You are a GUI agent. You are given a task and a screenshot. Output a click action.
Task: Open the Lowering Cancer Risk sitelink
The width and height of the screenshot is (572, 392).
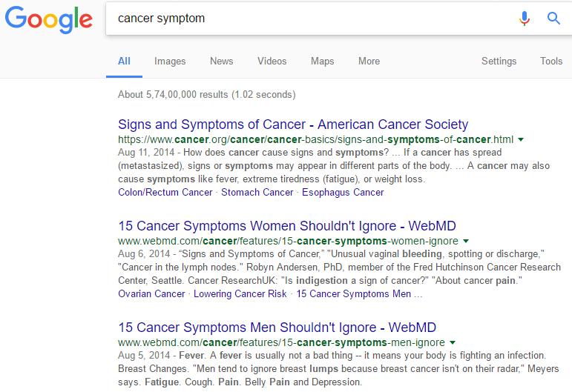(x=240, y=294)
